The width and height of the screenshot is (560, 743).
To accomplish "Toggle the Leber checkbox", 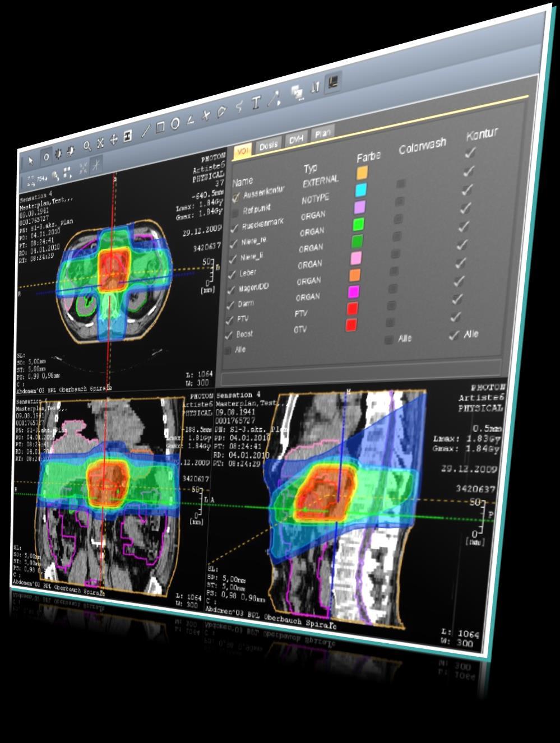I will [231, 275].
